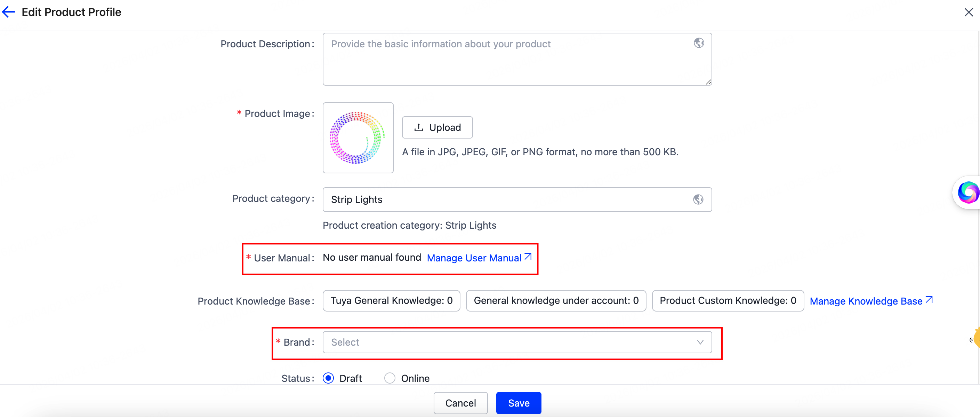The width and height of the screenshot is (980, 417).
Task: Select the Online status radio button
Action: (x=389, y=378)
